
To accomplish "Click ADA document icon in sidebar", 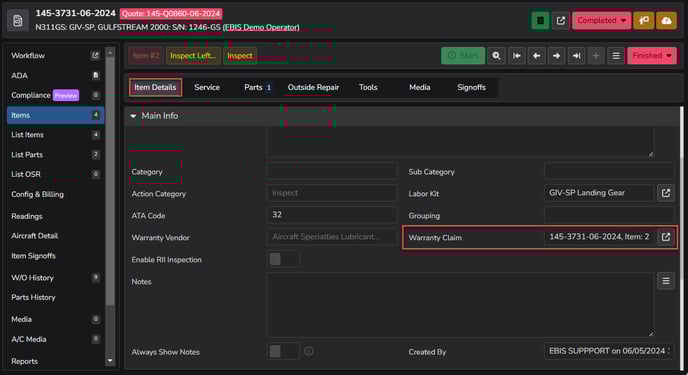I will pos(96,75).
